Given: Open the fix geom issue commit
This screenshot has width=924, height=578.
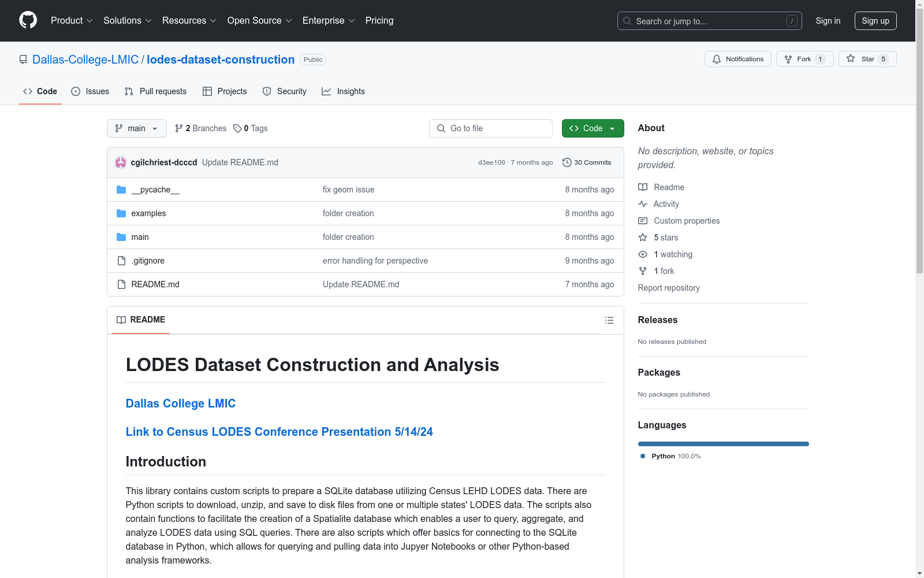Looking at the screenshot, I should coord(349,190).
